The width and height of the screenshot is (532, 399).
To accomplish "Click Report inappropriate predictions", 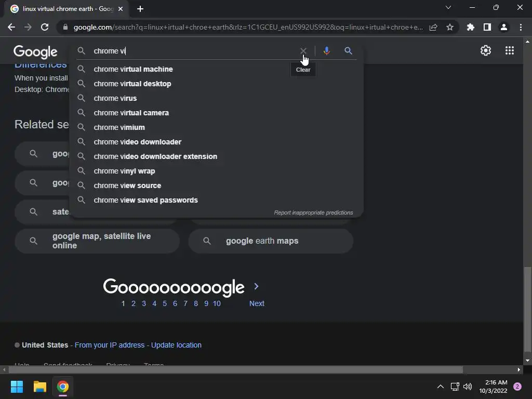I will coord(313,212).
